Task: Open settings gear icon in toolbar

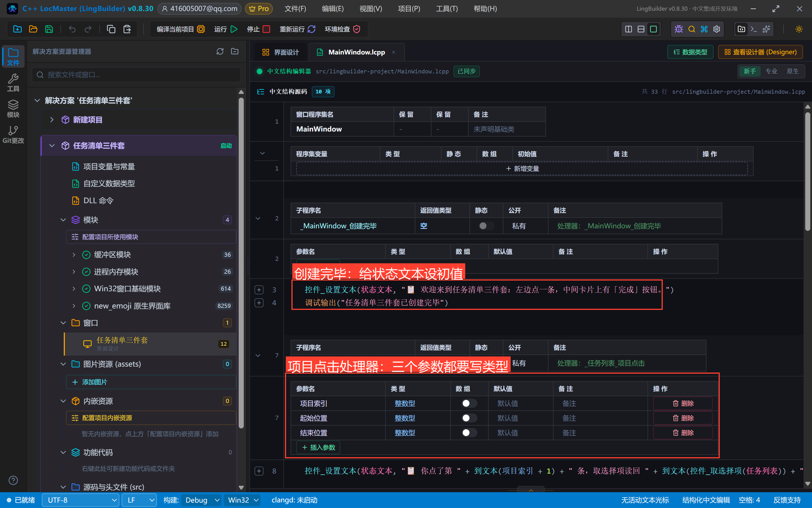Action: pos(717,29)
